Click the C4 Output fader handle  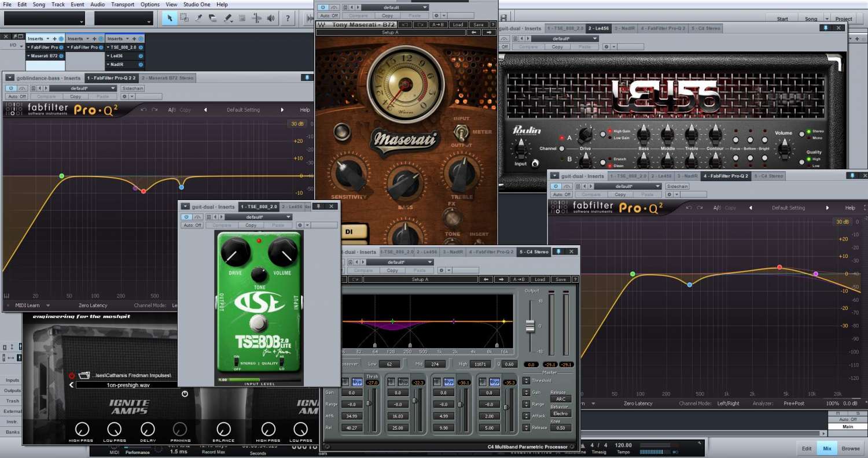pyautogui.click(x=529, y=327)
